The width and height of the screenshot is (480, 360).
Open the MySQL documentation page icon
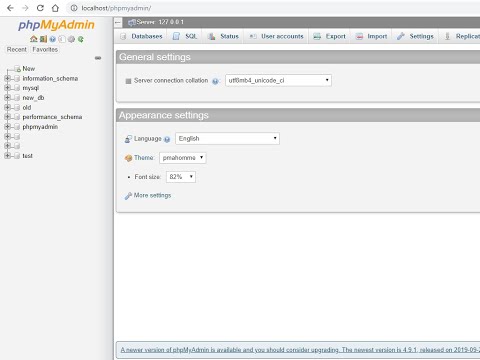click(62, 39)
